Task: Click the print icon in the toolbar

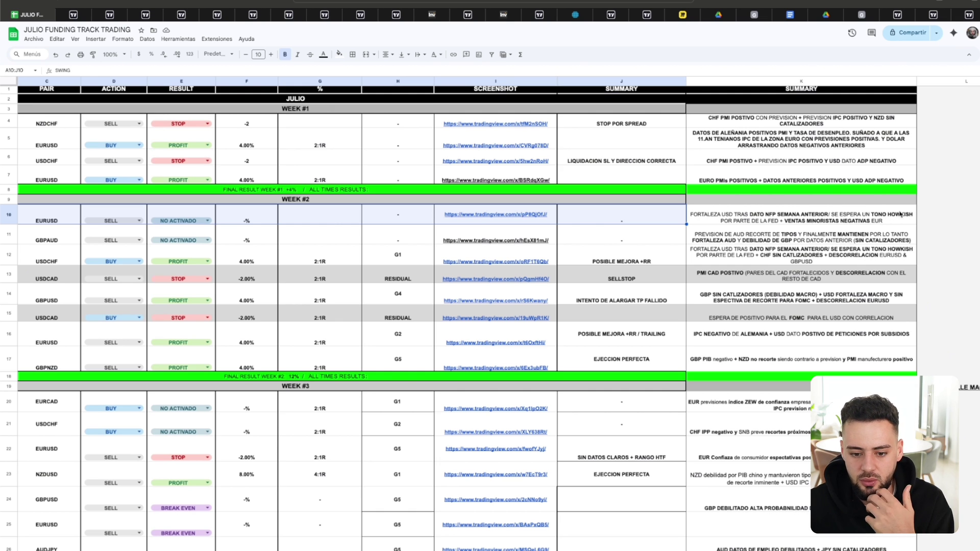Action: tap(80, 55)
